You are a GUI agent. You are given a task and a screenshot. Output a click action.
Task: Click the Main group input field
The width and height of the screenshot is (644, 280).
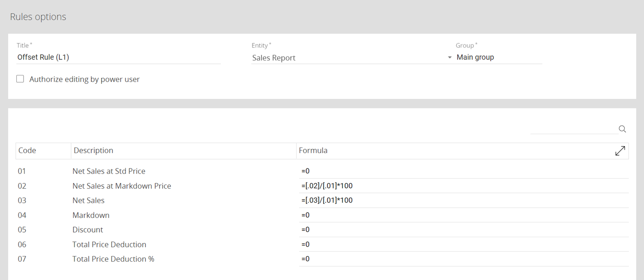click(x=498, y=57)
